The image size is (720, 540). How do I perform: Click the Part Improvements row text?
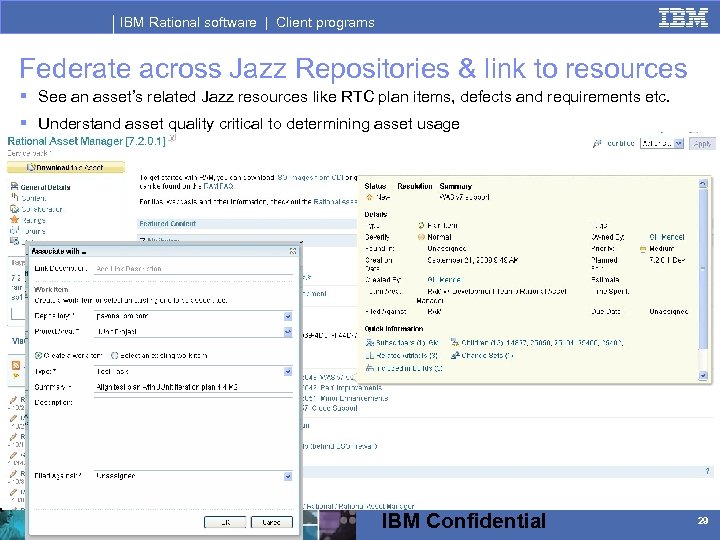[x=351, y=388]
